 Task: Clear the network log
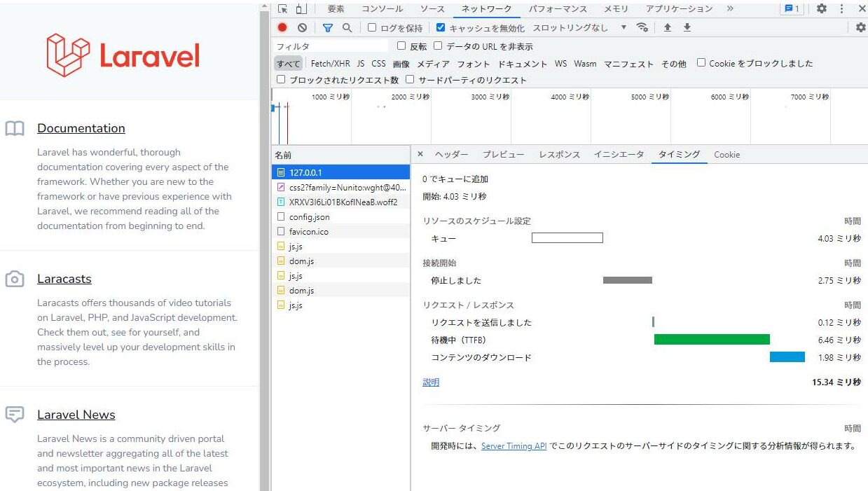[302, 28]
